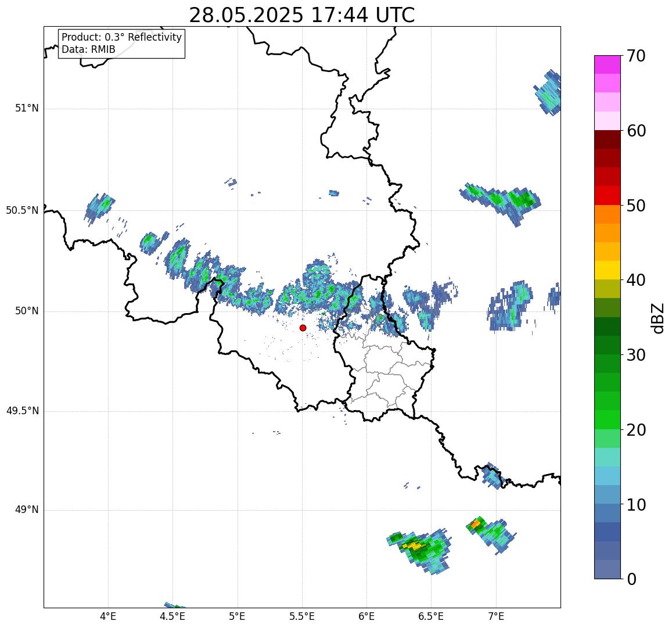Screen dimensions: 672x628
Task: Pick the light blue colorbar segment above 10
Action: (608, 495)
